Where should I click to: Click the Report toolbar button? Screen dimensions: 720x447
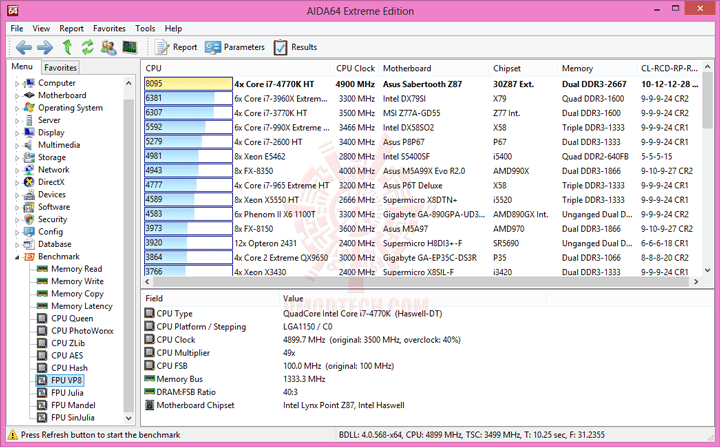point(176,47)
